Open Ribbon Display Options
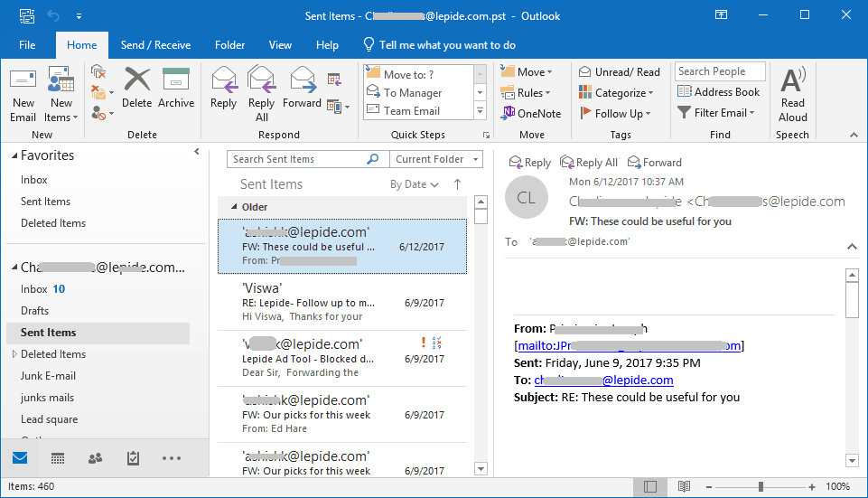The width and height of the screenshot is (868, 498). click(x=722, y=15)
